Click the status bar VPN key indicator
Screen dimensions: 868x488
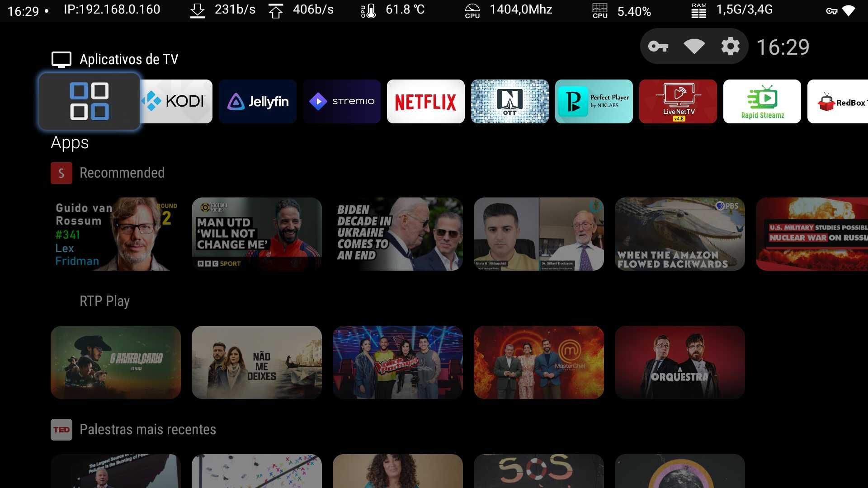coord(832,11)
